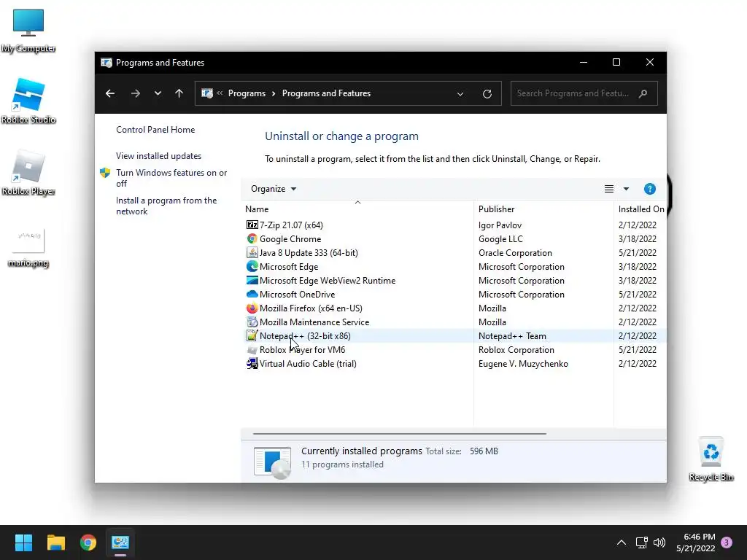Image resolution: width=747 pixels, height=560 pixels.
Task: Select the Roblox Studio desktop shortcut
Action: coord(28,101)
